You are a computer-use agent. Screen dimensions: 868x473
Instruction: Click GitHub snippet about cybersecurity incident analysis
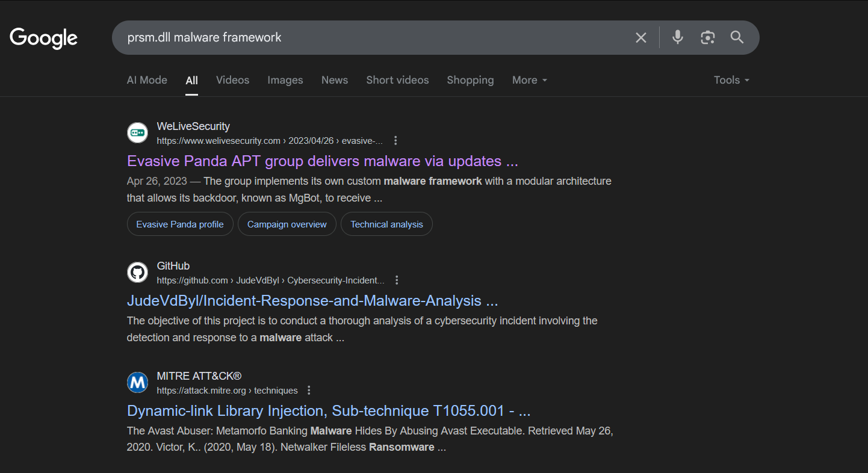pyautogui.click(x=362, y=329)
